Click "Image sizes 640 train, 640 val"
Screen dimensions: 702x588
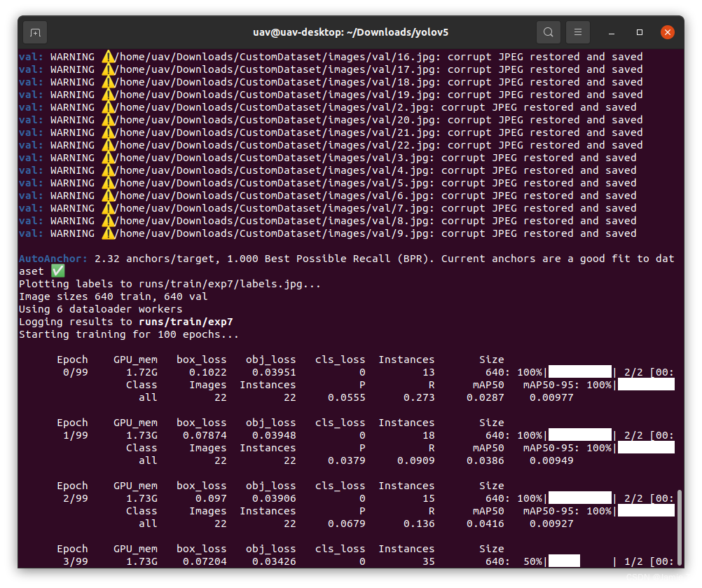pyautogui.click(x=113, y=297)
